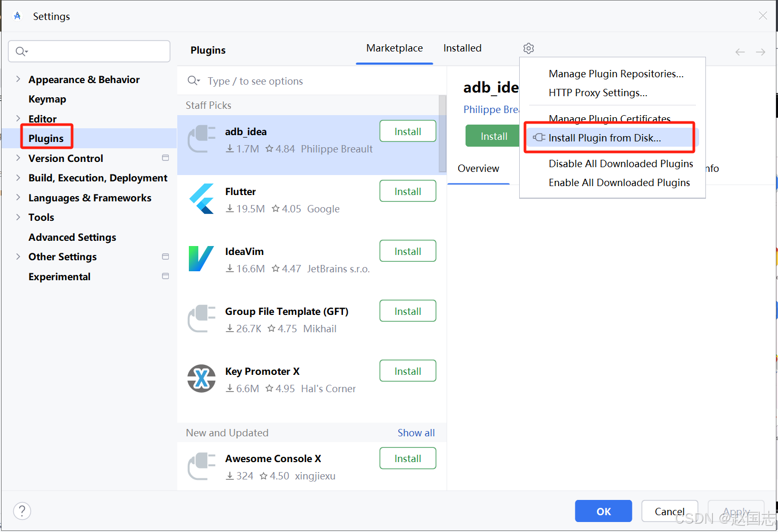
Task: Open the help question mark icon
Action: tap(22, 511)
